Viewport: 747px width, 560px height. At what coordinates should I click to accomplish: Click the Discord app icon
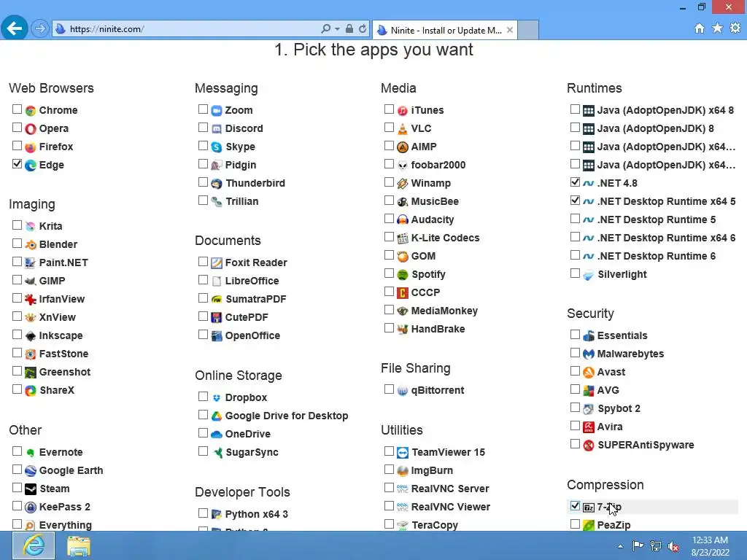point(216,128)
